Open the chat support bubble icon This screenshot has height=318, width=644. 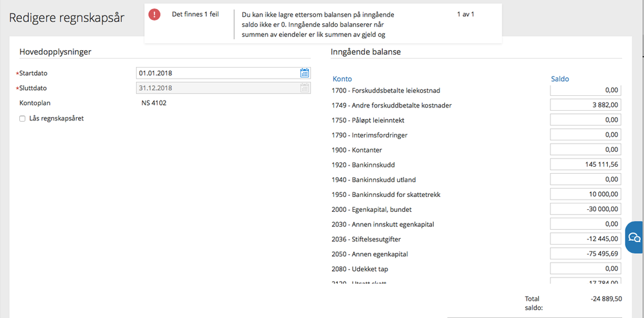pyautogui.click(x=634, y=237)
